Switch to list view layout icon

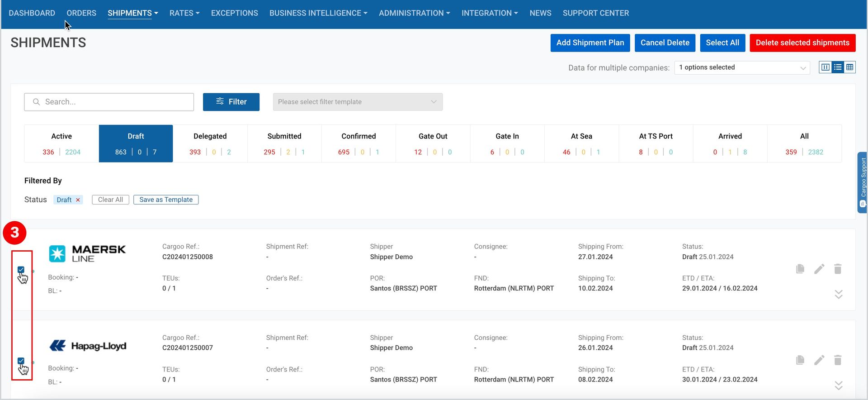838,67
